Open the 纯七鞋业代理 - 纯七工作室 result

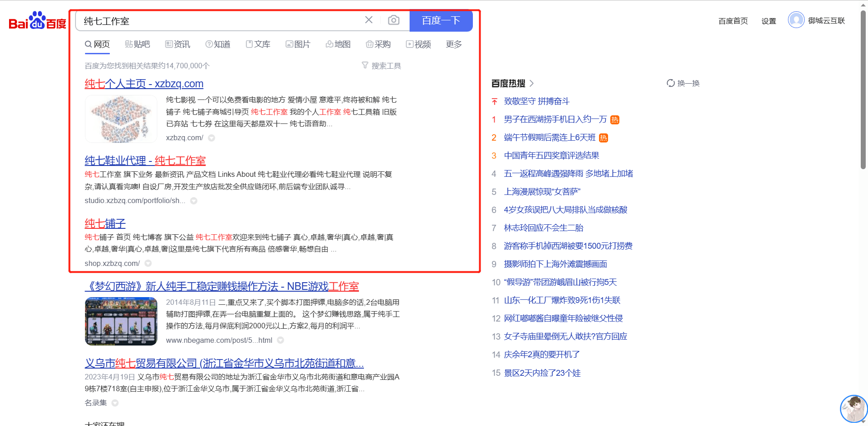tap(145, 161)
